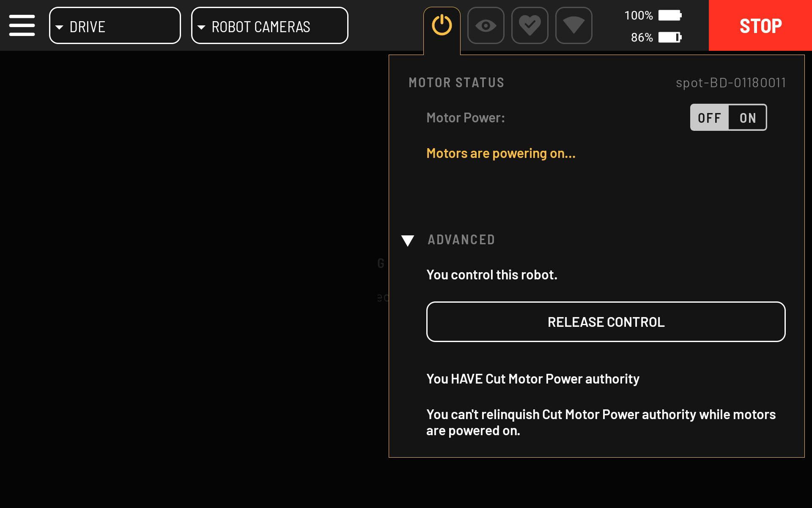Open the Wi-Fi connection status tab
812x508 pixels.
[573, 25]
